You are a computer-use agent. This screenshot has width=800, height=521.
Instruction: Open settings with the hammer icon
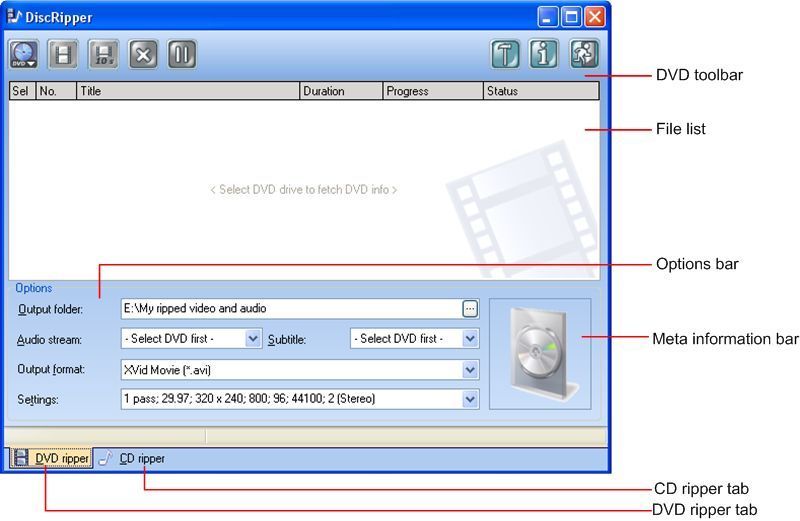[x=505, y=54]
